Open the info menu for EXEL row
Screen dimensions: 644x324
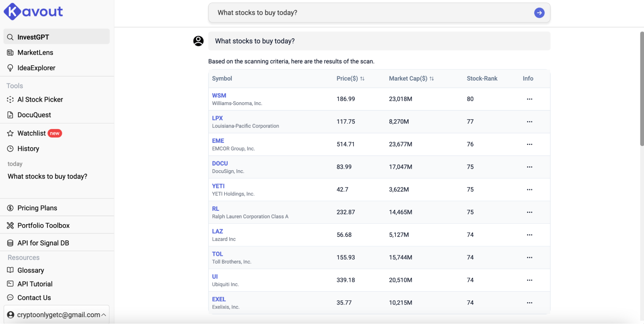529,303
